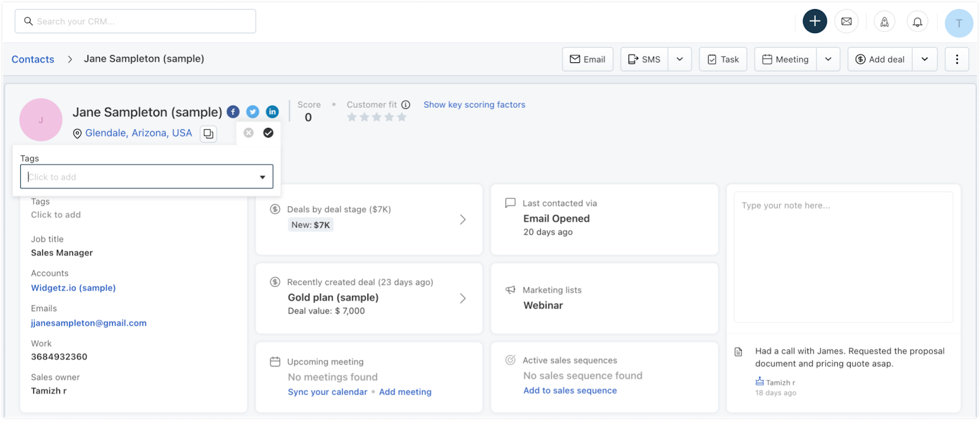Create a new Task

pyautogui.click(x=723, y=59)
